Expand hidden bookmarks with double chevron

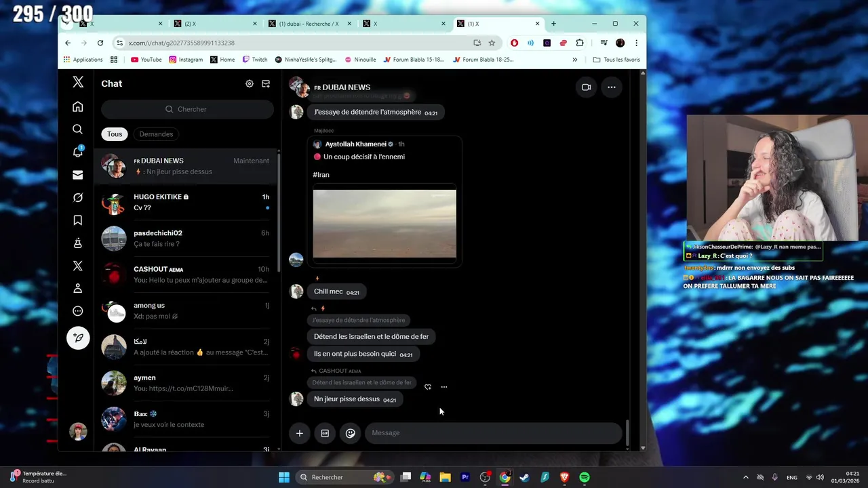click(x=574, y=60)
